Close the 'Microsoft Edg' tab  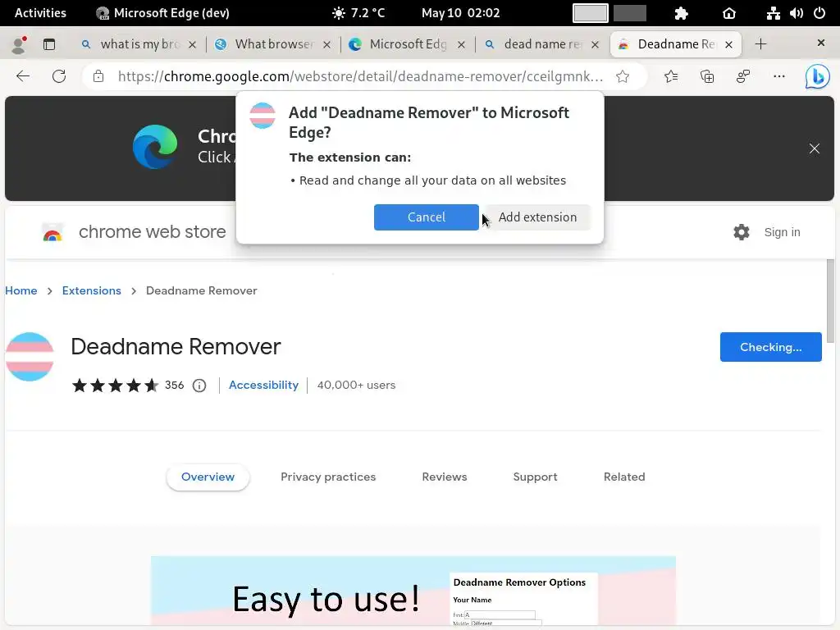click(x=461, y=44)
